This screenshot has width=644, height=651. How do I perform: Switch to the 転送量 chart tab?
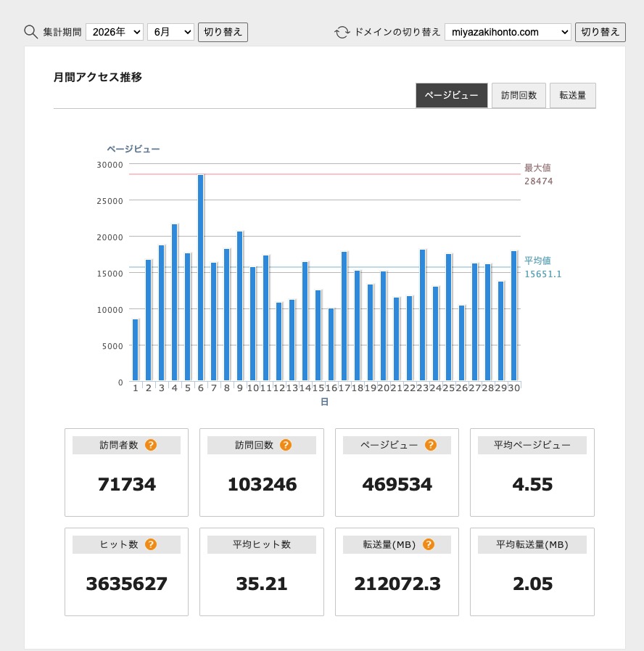(x=573, y=96)
